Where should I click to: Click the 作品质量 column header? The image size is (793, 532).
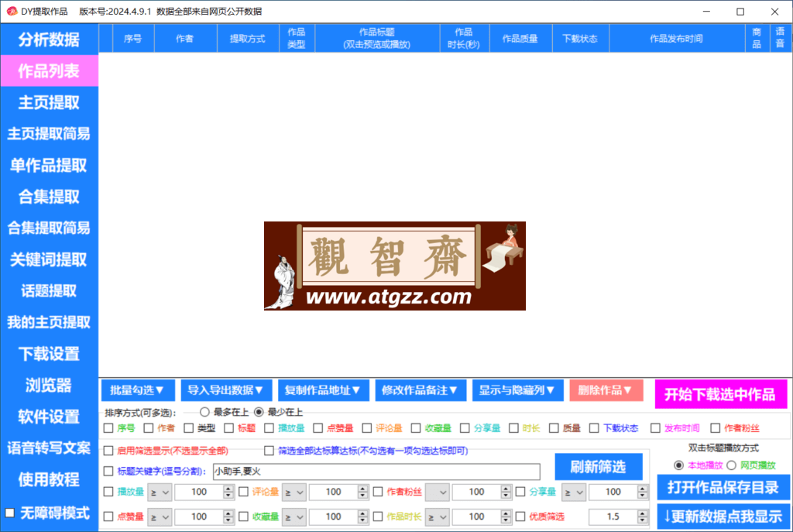click(520, 39)
